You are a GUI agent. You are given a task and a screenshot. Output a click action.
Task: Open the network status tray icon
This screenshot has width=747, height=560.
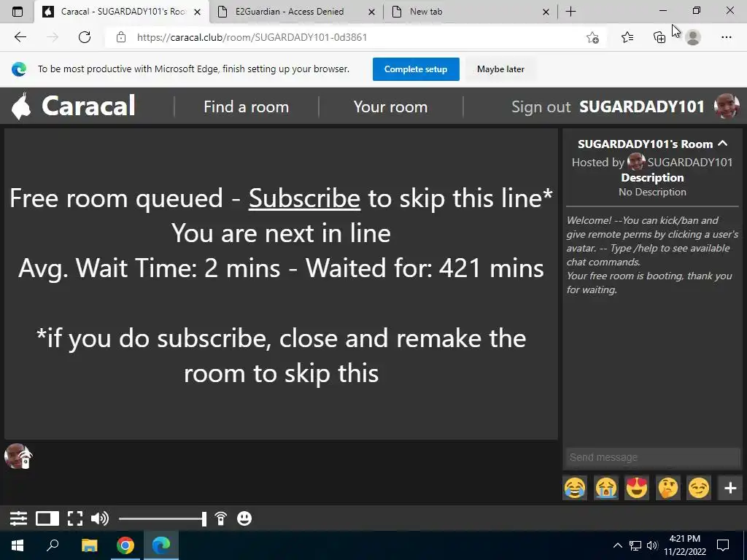pyautogui.click(x=635, y=545)
